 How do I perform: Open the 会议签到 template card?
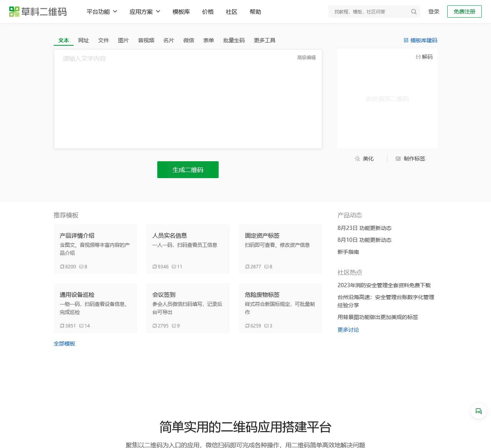188,308
